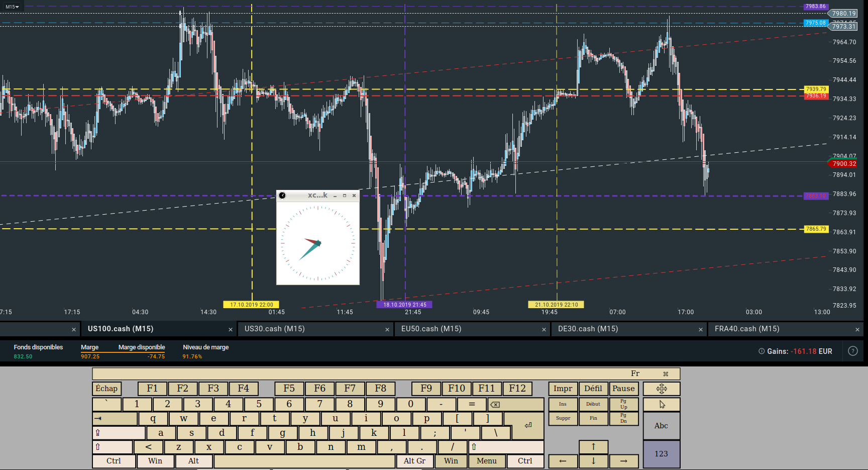Click the Pg Up key
This screenshot has width=868, height=470.
(x=623, y=404)
